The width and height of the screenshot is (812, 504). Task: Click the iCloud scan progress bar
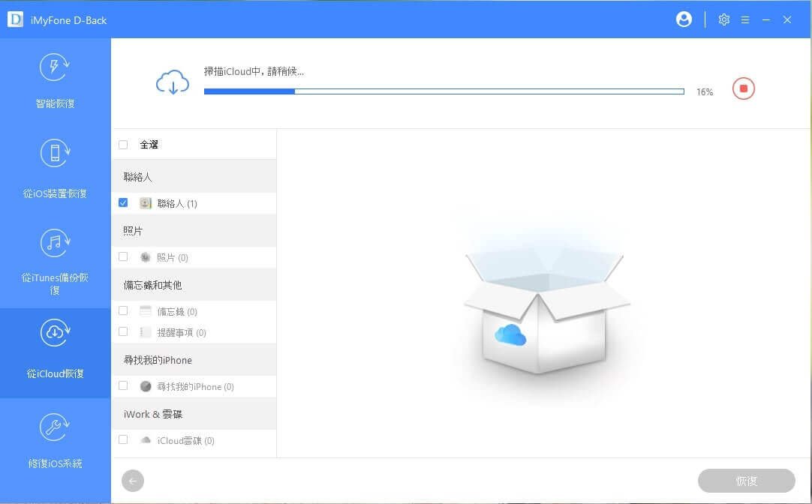pos(444,91)
